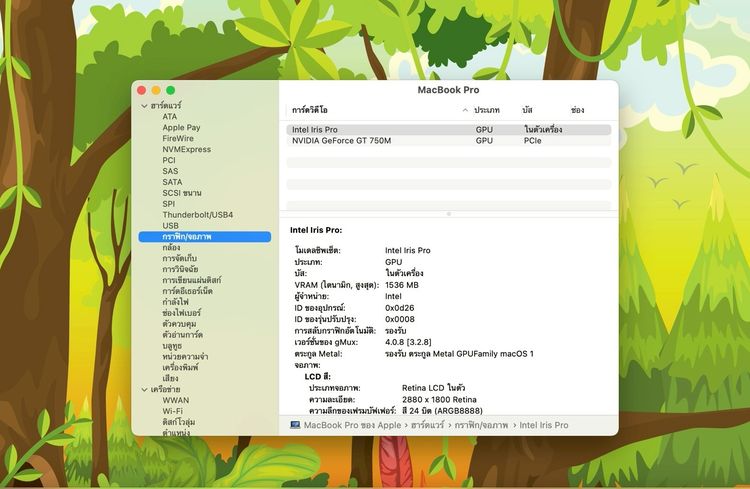Click the ฮาร์ดแวร์ section label
The height and width of the screenshot is (489, 750).
click(x=166, y=105)
